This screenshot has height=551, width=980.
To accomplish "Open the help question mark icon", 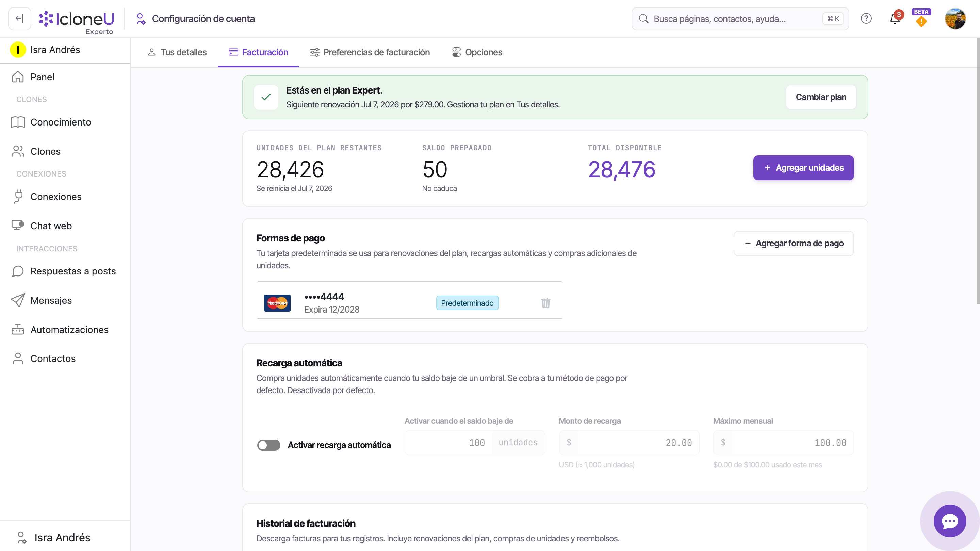I will click(x=866, y=19).
